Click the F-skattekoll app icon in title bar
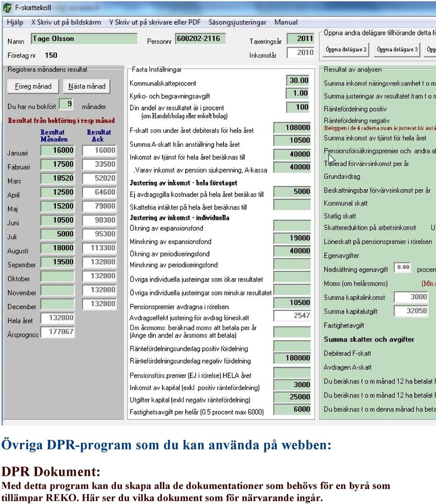The image size is (436, 504). click(x=7, y=7)
